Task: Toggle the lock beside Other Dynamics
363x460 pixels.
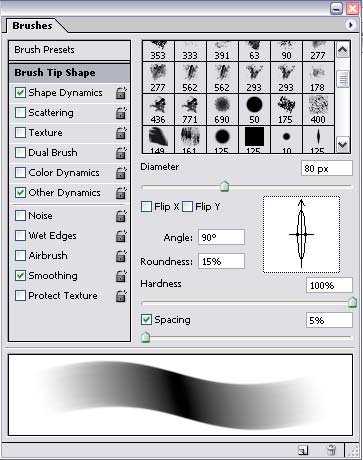Action: tap(121, 193)
